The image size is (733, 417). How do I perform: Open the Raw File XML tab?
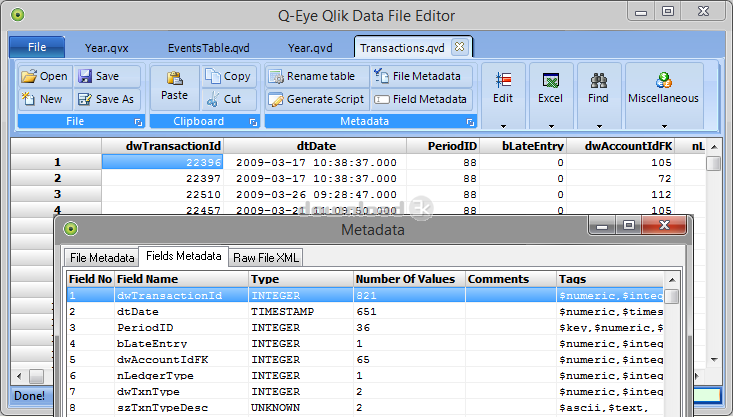pyautogui.click(x=266, y=258)
